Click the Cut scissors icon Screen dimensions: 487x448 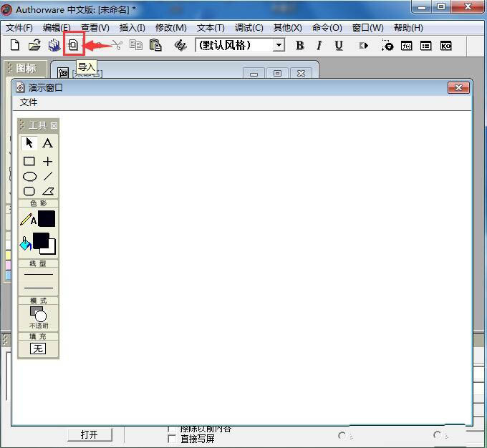point(117,45)
